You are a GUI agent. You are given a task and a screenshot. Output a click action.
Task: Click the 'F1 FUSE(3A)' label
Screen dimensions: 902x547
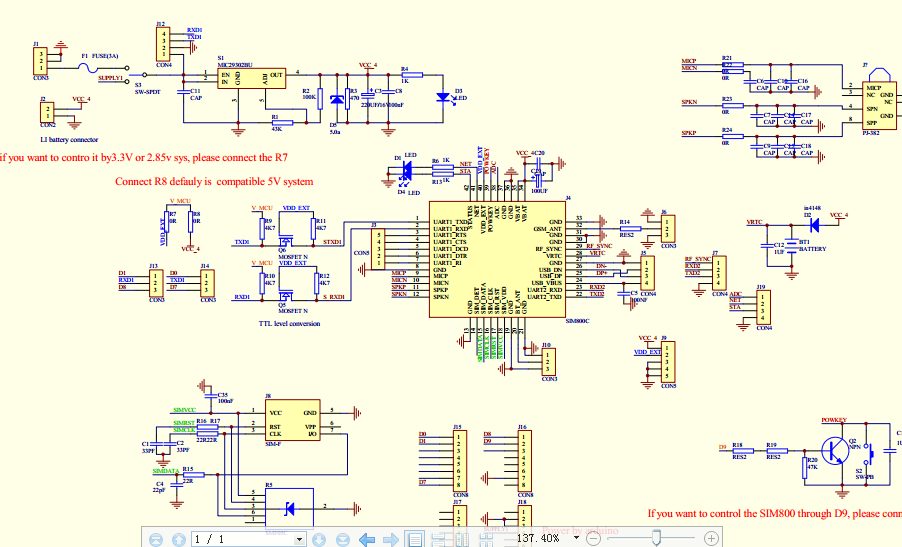coord(100,56)
